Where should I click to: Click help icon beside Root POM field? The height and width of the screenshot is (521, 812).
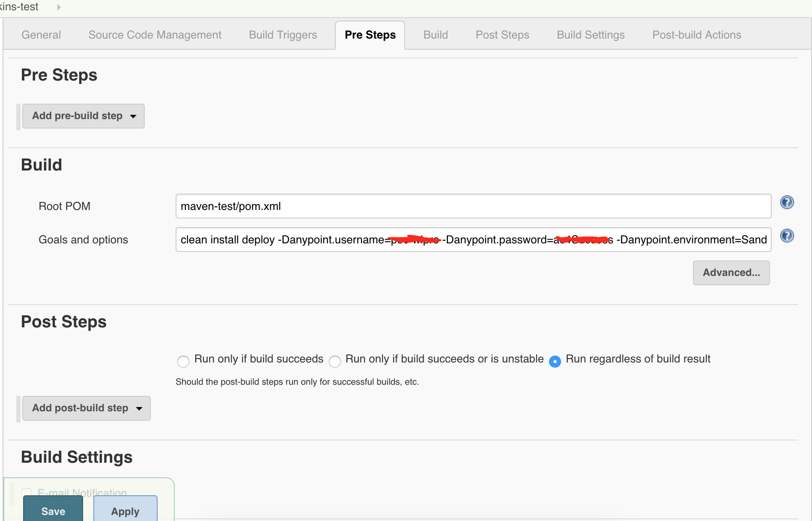pos(787,202)
